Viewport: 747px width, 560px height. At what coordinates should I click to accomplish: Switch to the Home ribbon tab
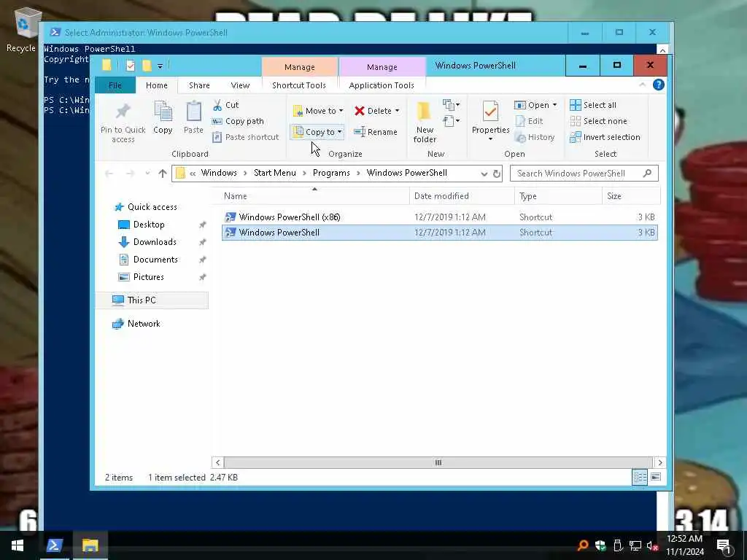click(x=157, y=85)
